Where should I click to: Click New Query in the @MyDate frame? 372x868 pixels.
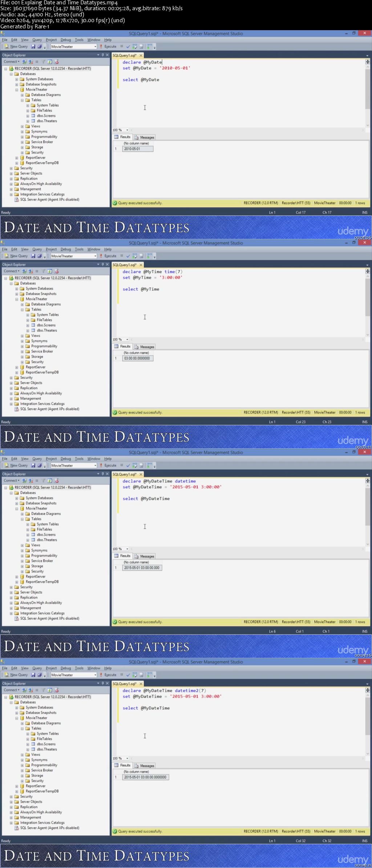16,47
